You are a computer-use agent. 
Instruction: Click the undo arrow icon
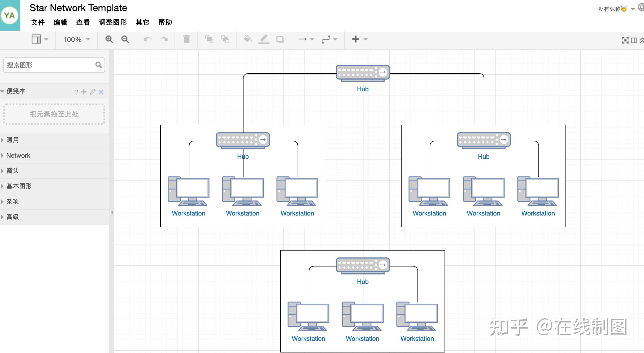(147, 39)
